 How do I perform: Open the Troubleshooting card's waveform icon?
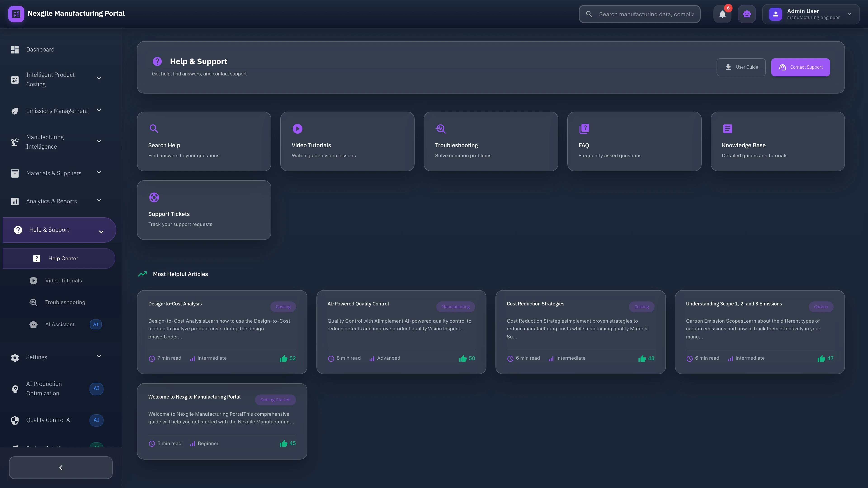coord(441,129)
